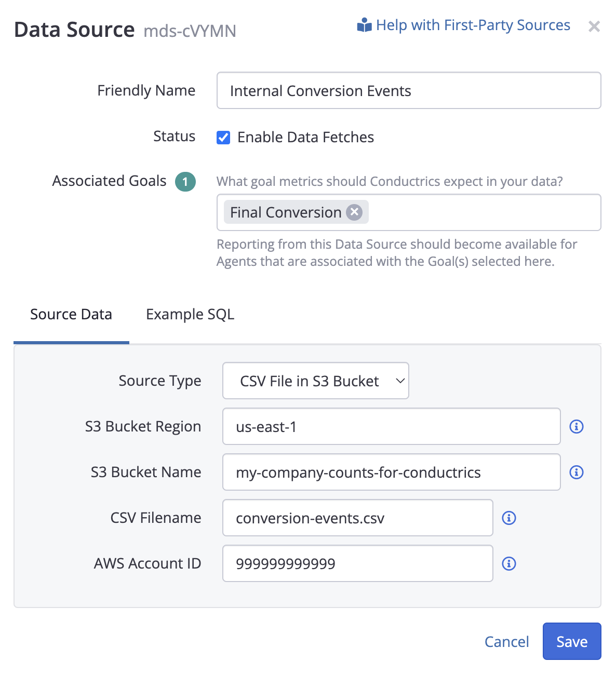Image resolution: width=616 pixels, height=675 pixels.
Task: Edit the S3 Bucket Region field
Action: point(391,426)
